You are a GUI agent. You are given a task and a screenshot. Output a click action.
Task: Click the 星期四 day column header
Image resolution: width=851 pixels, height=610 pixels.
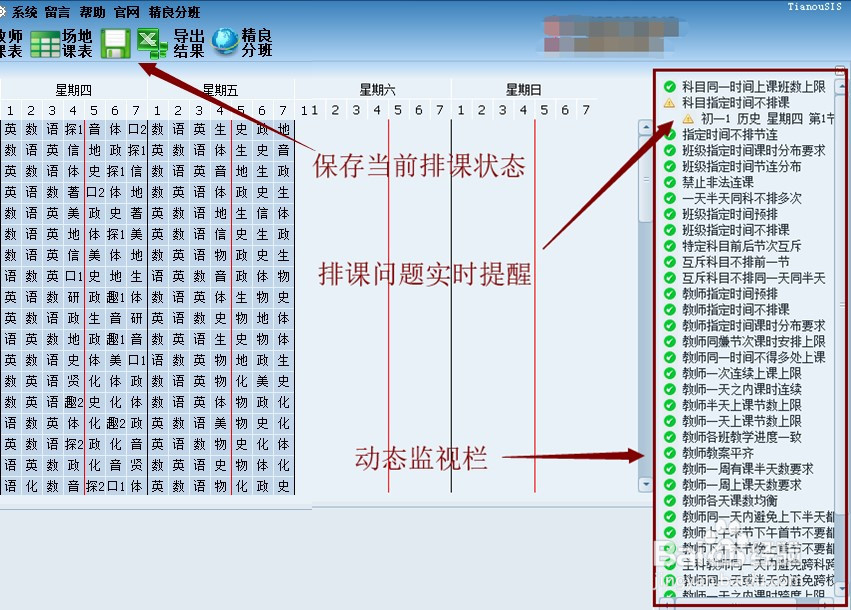[73, 90]
